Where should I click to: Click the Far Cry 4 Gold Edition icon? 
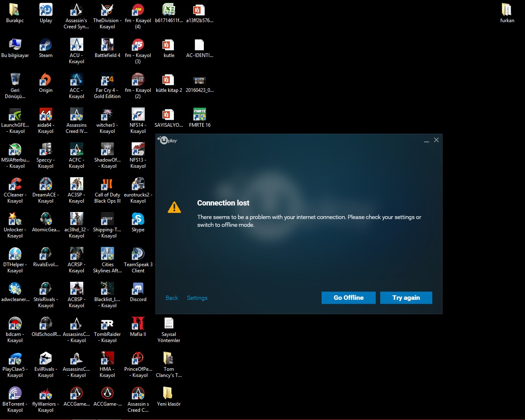(x=107, y=80)
